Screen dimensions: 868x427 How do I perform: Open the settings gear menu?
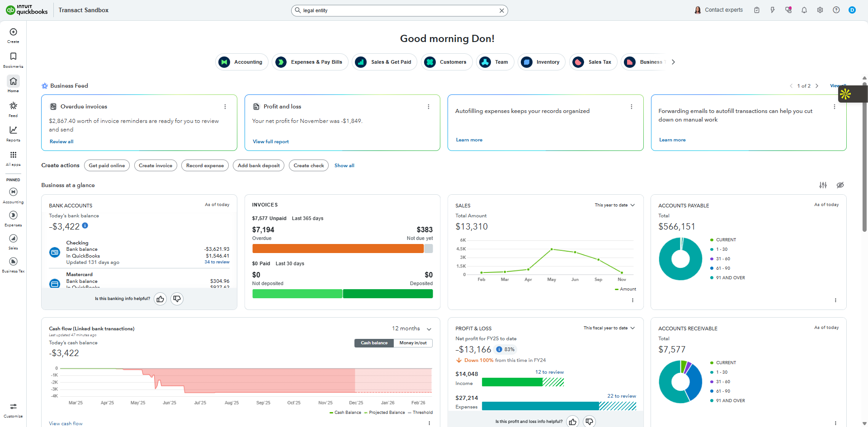(820, 10)
